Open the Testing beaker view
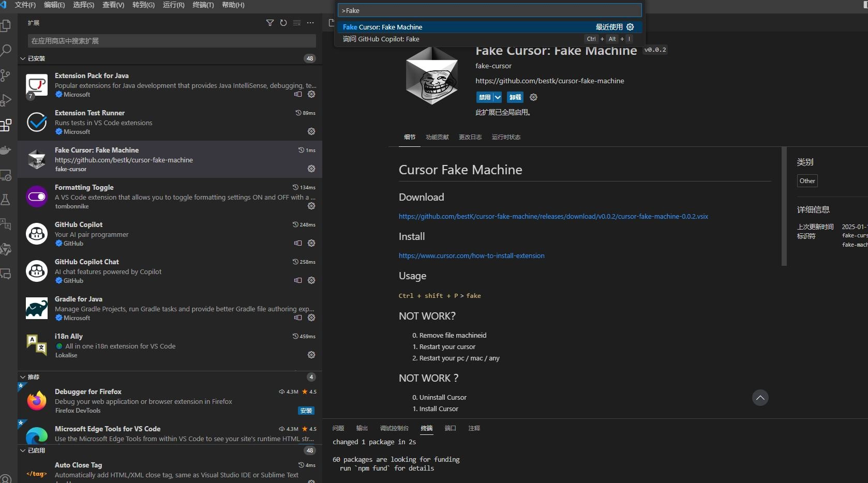868x483 pixels. [x=6, y=200]
